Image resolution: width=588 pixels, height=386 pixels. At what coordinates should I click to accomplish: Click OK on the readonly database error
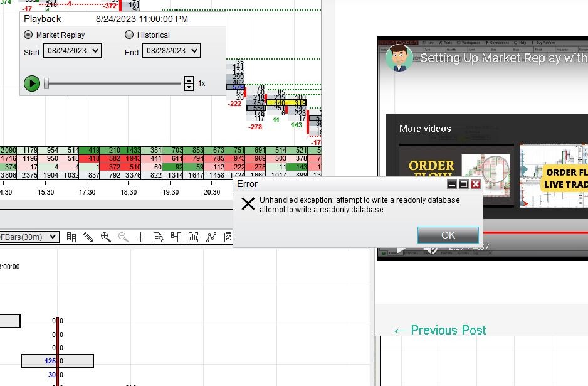448,235
